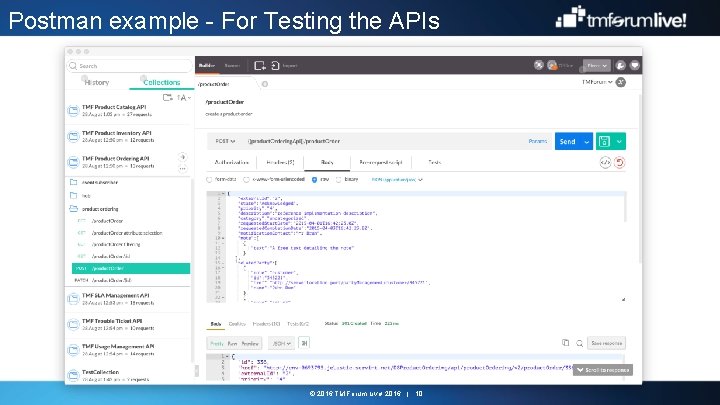This screenshot has height=405, width=720.
Task: Click the new collection folder icon
Action: pos(168,97)
